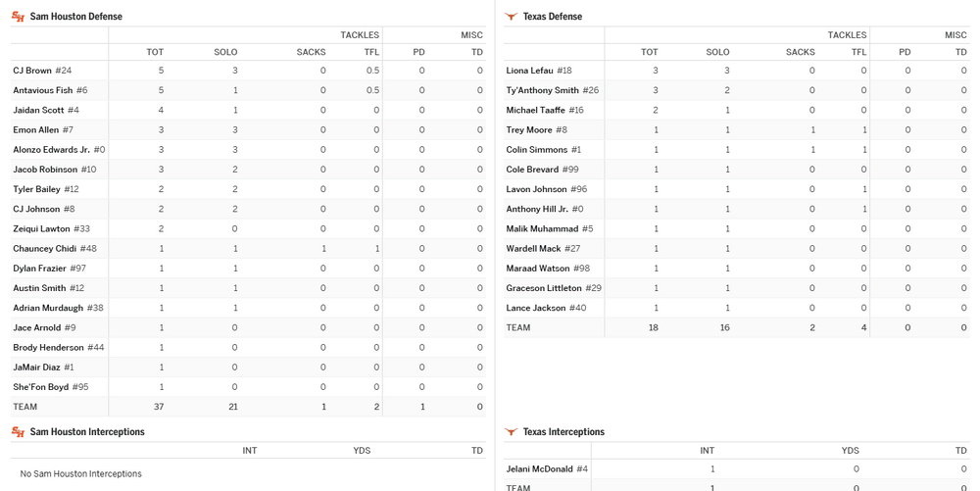
Task: Click Sam Houston TOT column header
Action: pos(155,52)
